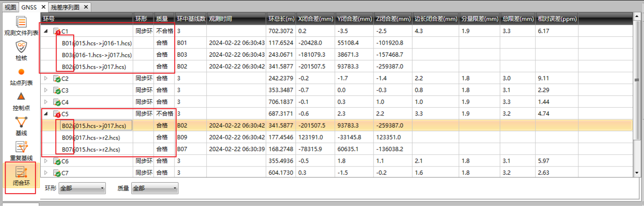Click the C7 loop passed status icon

[x=57, y=173]
